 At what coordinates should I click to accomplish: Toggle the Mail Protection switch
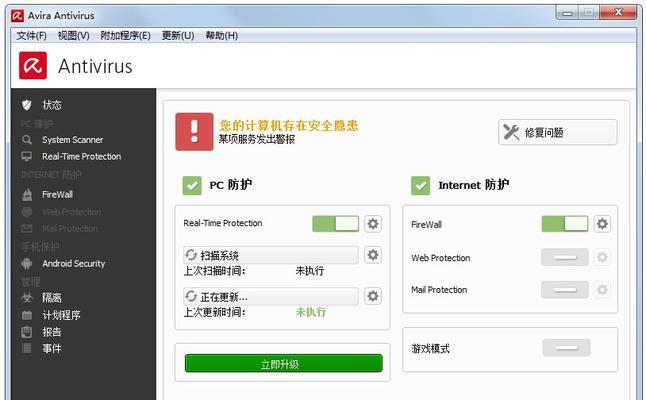(x=565, y=290)
